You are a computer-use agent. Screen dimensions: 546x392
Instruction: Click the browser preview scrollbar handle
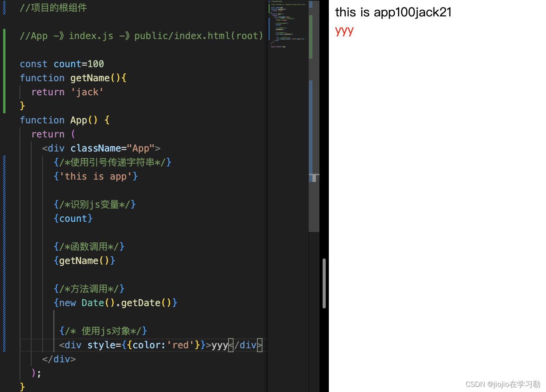[324, 283]
